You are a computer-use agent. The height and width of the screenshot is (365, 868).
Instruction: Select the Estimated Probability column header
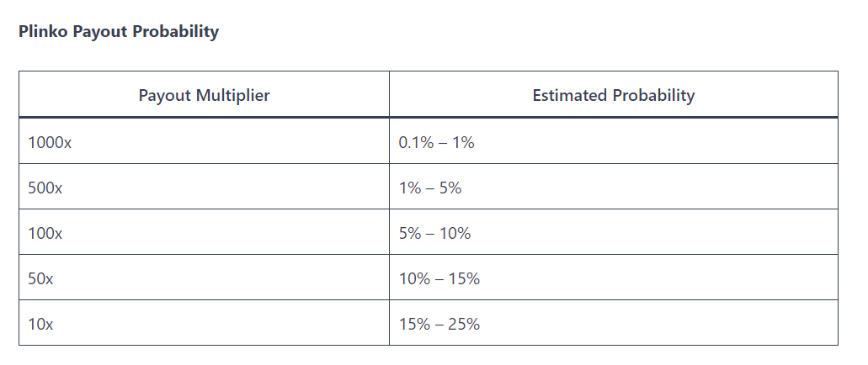tap(614, 94)
